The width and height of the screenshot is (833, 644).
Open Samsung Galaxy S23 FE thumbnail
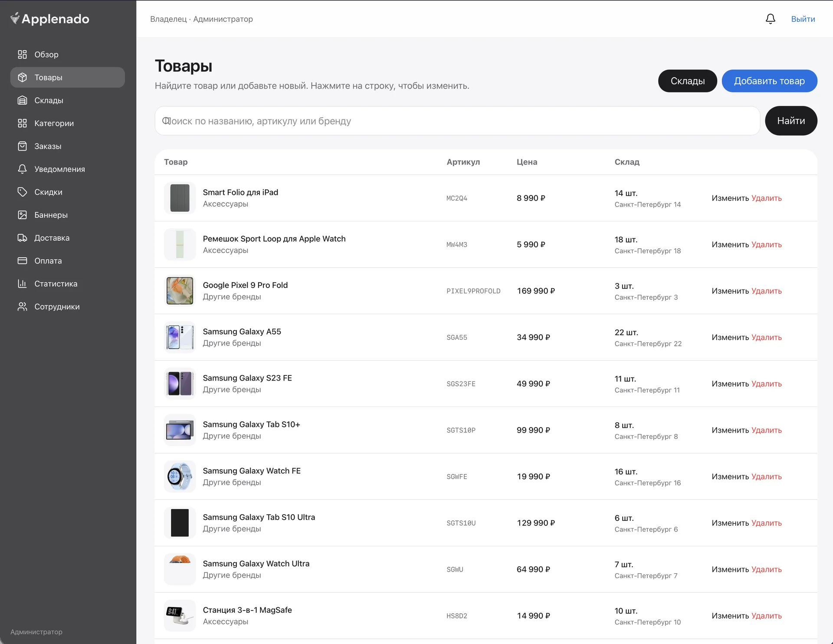[180, 384]
